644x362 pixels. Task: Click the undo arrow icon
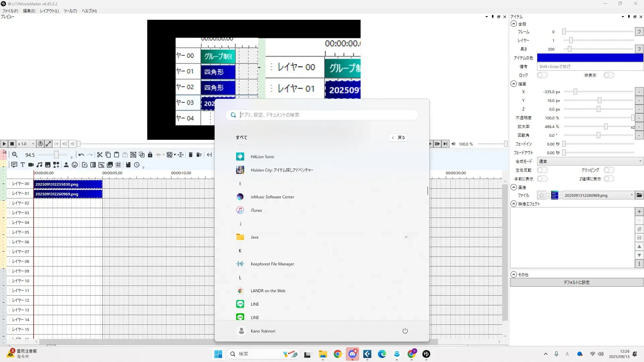[x=81, y=155]
